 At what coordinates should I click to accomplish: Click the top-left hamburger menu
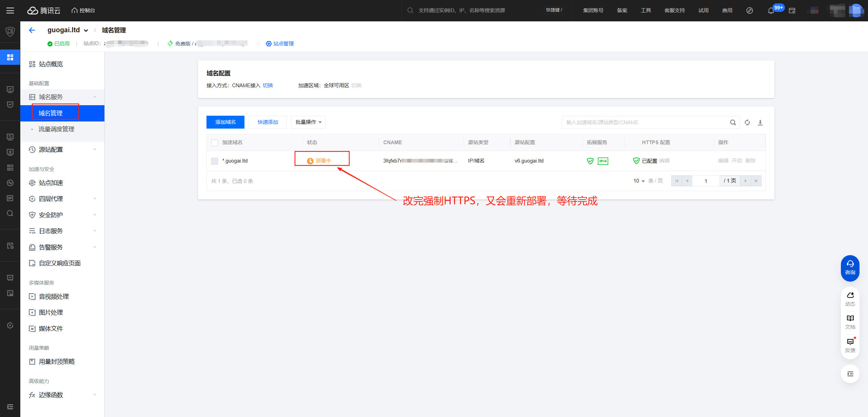(x=10, y=11)
